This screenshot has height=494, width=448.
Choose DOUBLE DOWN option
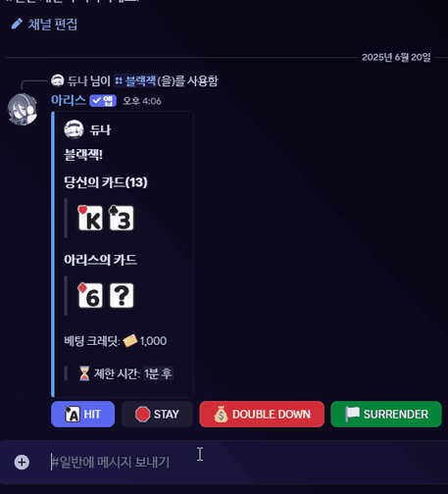[262, 414]
